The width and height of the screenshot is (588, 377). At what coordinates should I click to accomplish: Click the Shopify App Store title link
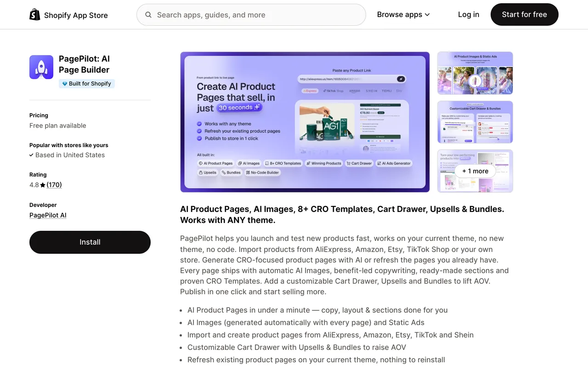(x=76, y=15)
